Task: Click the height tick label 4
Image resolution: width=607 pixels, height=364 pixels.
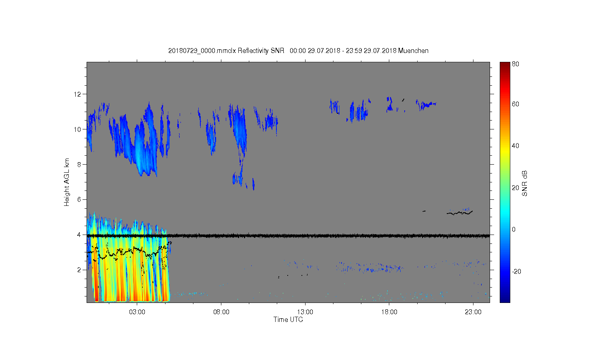Action: pos(79,235)
